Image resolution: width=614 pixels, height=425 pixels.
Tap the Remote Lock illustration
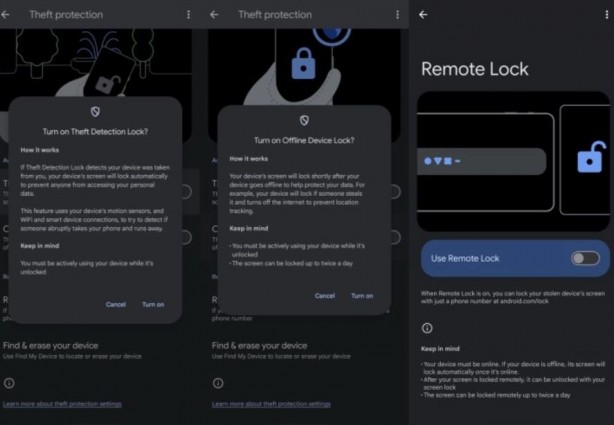[513, 161]
